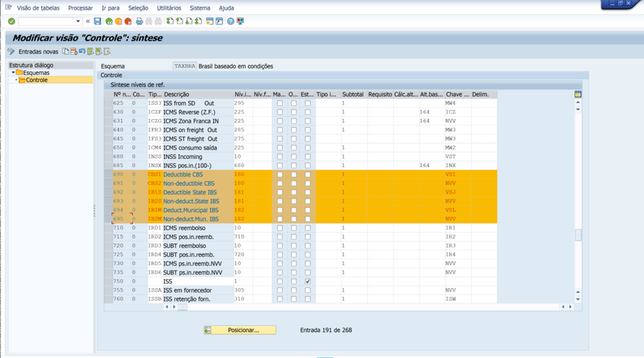Click the Save disk icon in toolbar
Image resolution: width=644 pixels, height=358 pixels.
(x=97, y=22)
